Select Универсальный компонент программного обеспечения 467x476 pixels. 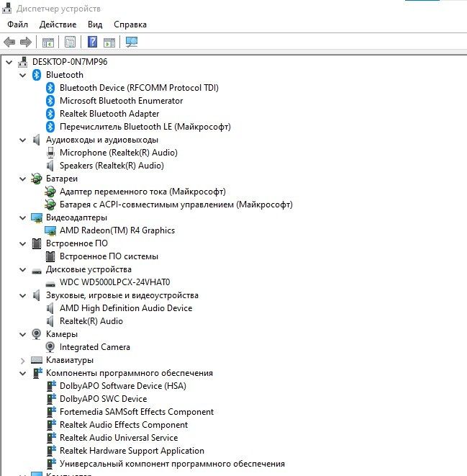[172, 464]
